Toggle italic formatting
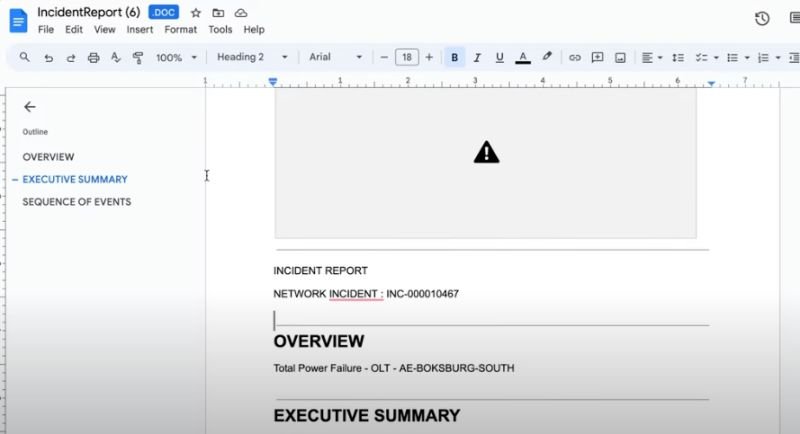 click(477, 58)
